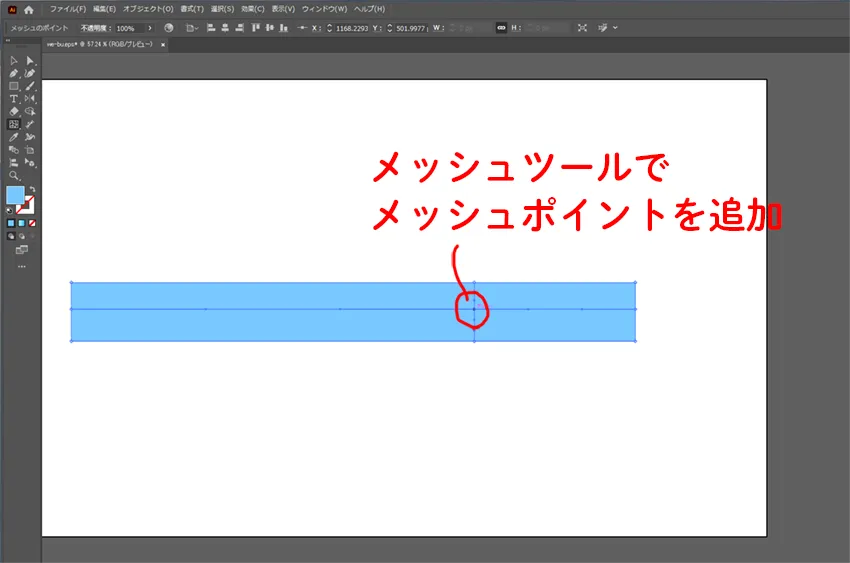The height and width of the screenshot is (563, 850).
Task: Click the Home icon in top bar
Action: click(x=29, y=9)
